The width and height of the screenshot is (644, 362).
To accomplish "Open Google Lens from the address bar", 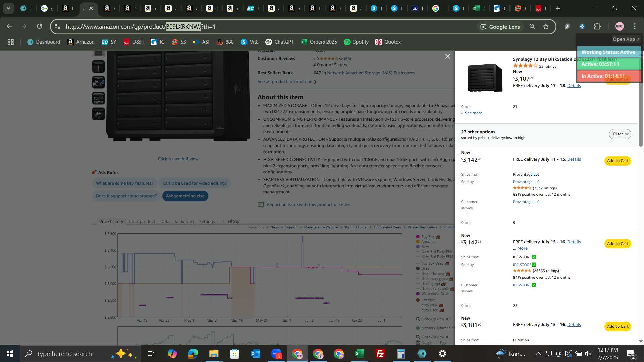I will [x=500, y=27].
